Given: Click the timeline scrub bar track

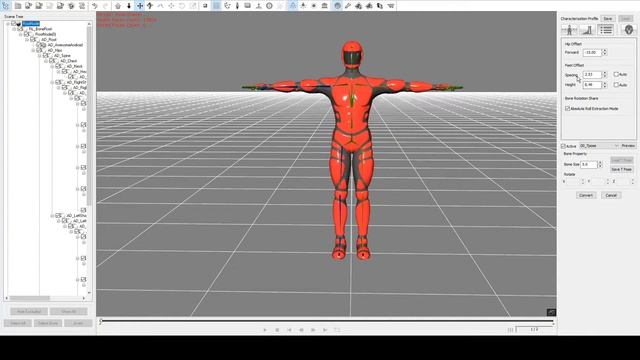Looking at the screenshot, I should coord(327,322).
